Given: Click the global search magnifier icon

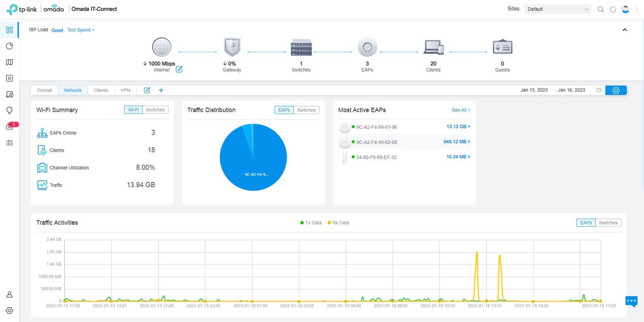Looking at the screenshot, I should pyautogui.click(x=601, y=9).
